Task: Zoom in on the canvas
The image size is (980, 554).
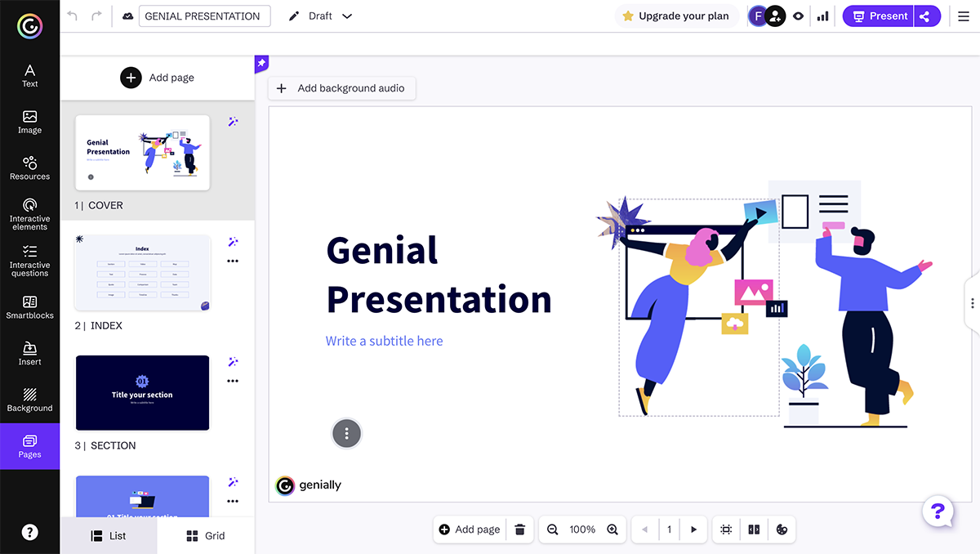Action: pos(612,529)
